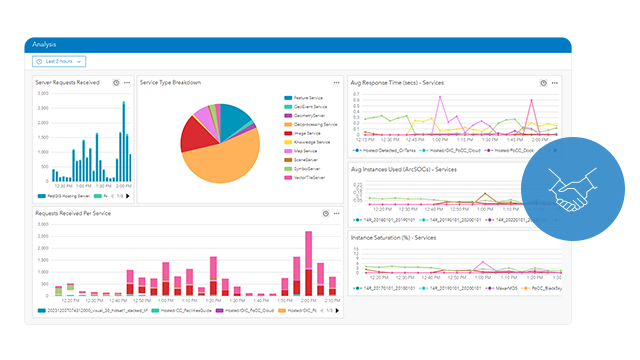The height and width of the screenshot is (360, 640).
Task: Toggle Hosted/PoCC_Dock series in response time legend
Action: 509,151
